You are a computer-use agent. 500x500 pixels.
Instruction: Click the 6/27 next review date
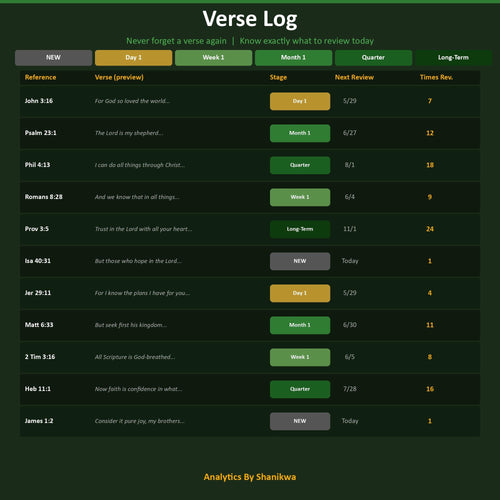coord(350,133)
